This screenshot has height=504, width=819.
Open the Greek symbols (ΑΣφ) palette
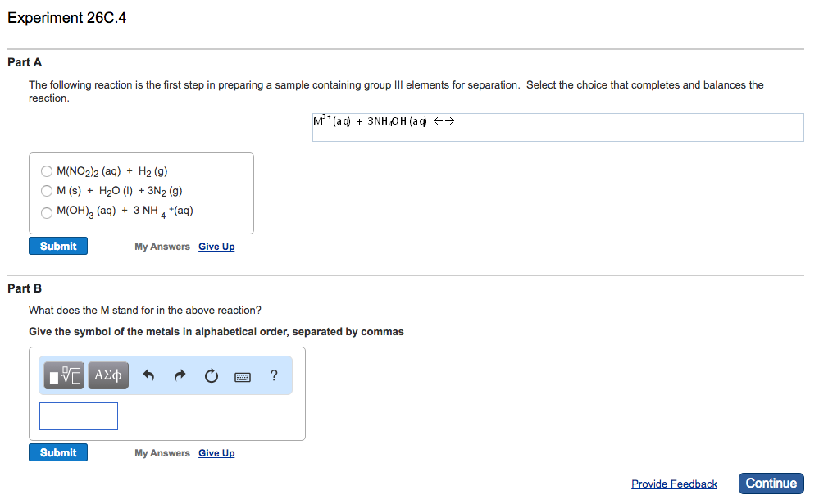click(107, 375)
